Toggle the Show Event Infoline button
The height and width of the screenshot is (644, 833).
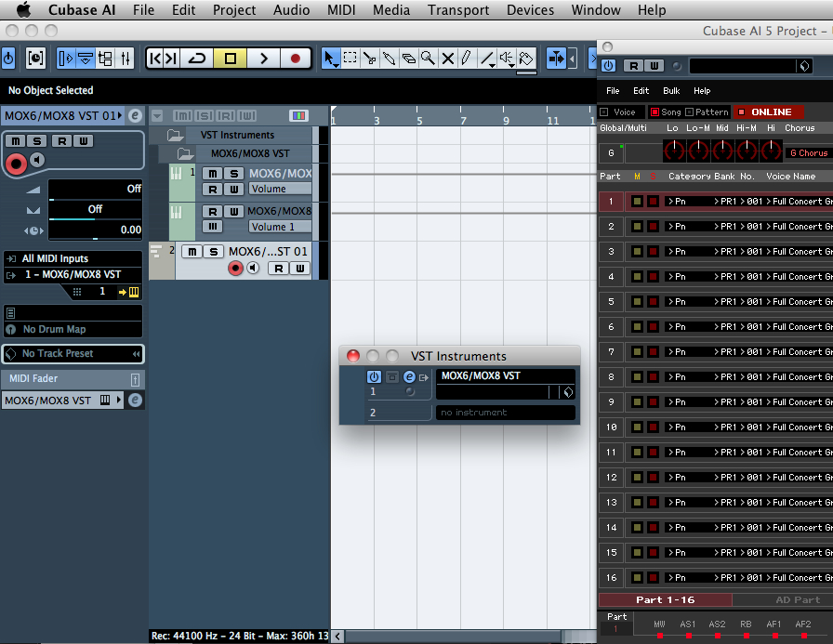click(x=86, y=58)
